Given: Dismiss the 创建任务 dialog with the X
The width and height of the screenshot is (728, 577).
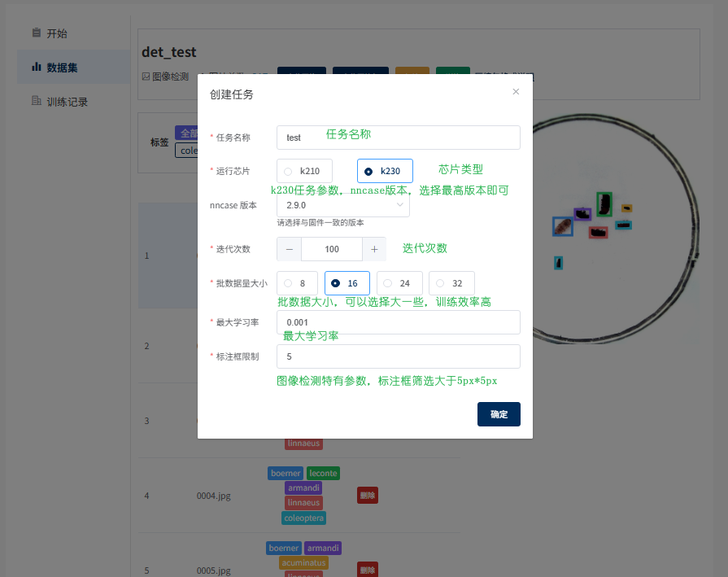Looking at the screenshot, I should pos(516,92).
